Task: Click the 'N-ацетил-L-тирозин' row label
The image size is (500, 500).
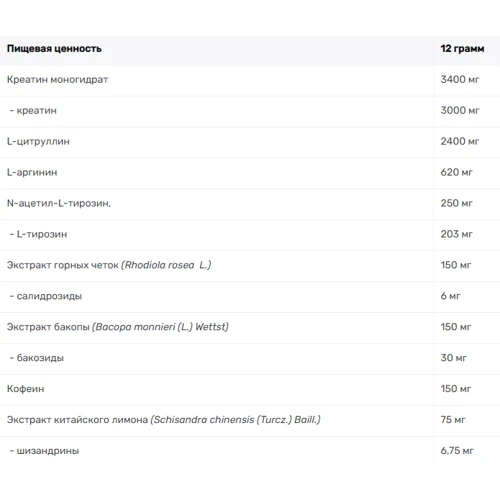Action: [x=58, y=203]
